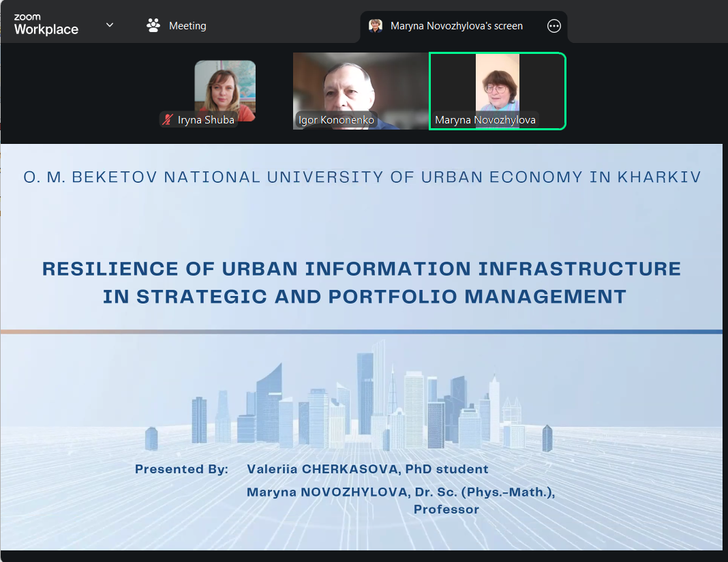Click the O. M. Beketov National University heading
The width and height of the screenshot is (728, 562).
(362, 177)
